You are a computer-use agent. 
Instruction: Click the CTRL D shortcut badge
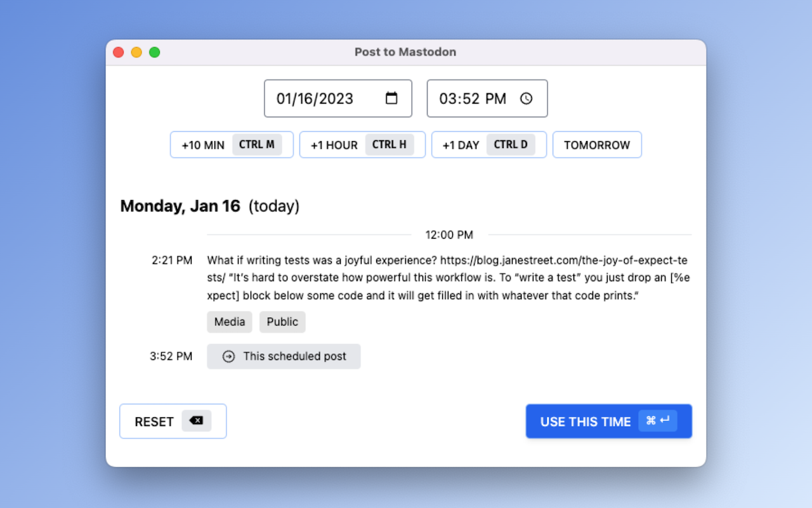pyautogui.click(x=511, y=144)
